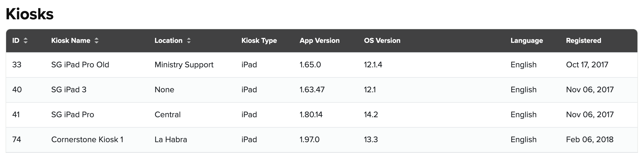Click kiosk ID 74
The width and height of the screenshot is (644, 153).
16,140
